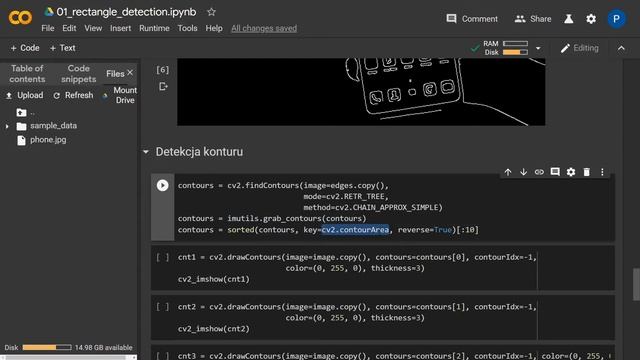Share the notebook via Share button

tap(533, 19)
